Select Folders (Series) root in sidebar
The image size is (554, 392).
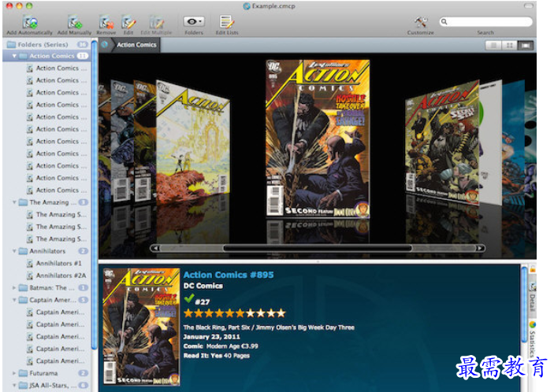(47, 44)
